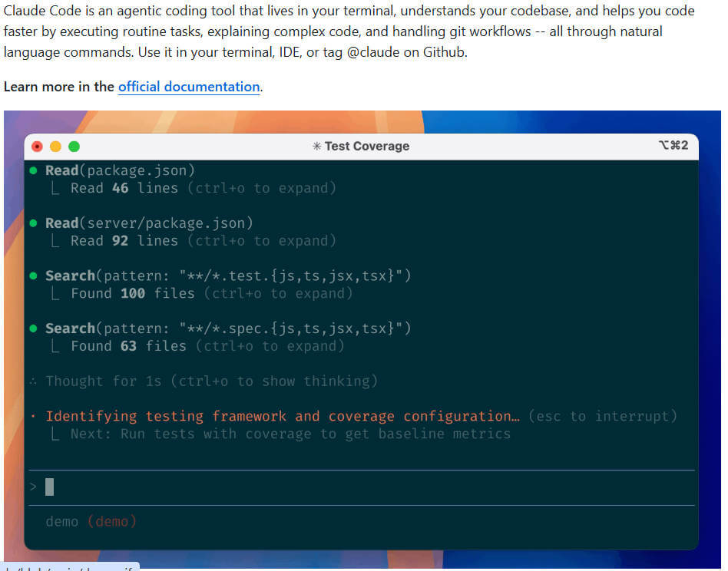Click the 'Identifying testing framework' status line
Screen dimensions: 728x571
click(x=283, y=416)
